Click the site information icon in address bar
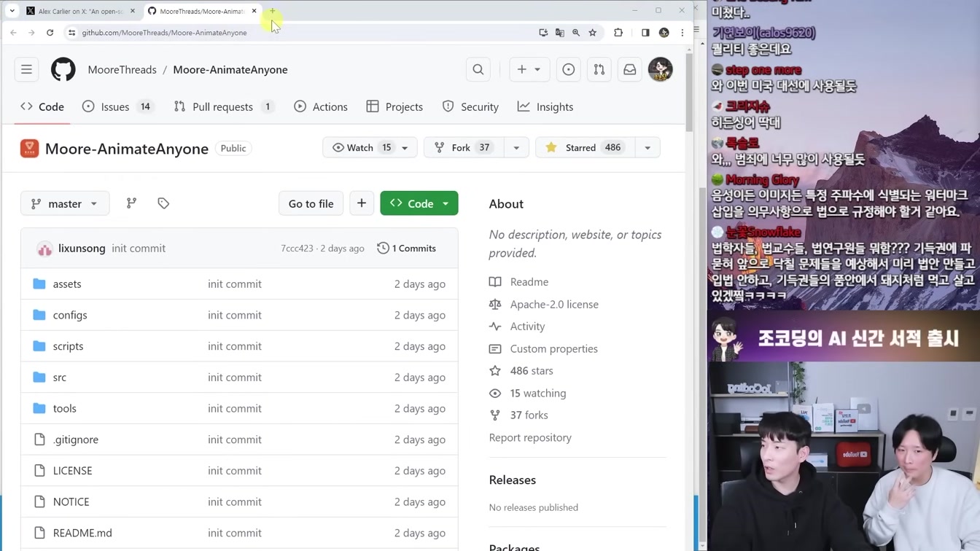Screen dimensions: 980x551 click(71, 33)
